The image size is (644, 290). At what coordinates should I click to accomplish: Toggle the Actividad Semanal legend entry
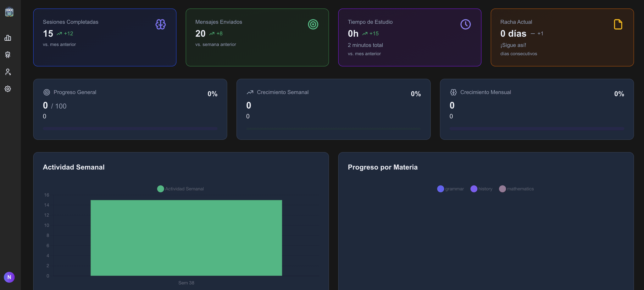[180, 189]
